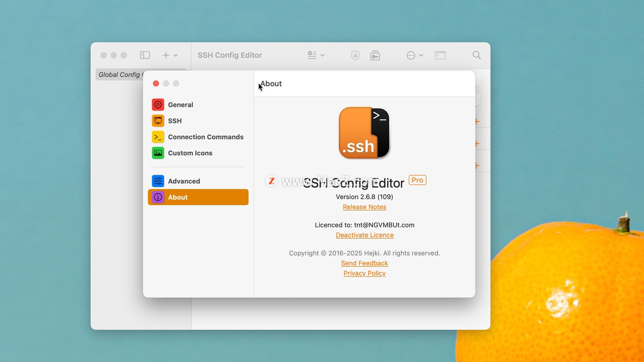Click Deactivate Licence link
The image size is (644, 362).
[x=365, y=235]
